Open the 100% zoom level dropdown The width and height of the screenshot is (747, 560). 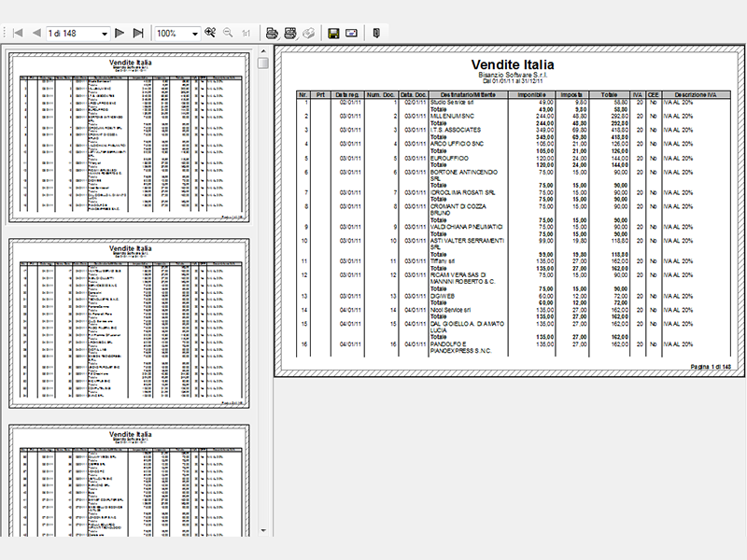click(194, 34)
